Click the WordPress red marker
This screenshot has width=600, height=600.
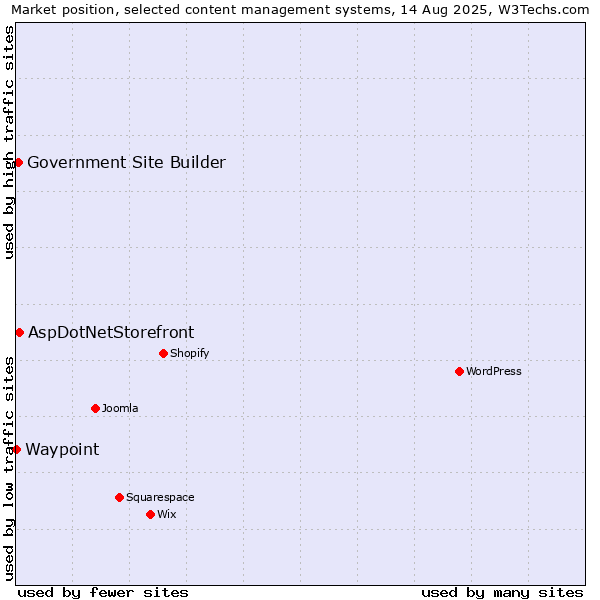click(x=460, y=371)
